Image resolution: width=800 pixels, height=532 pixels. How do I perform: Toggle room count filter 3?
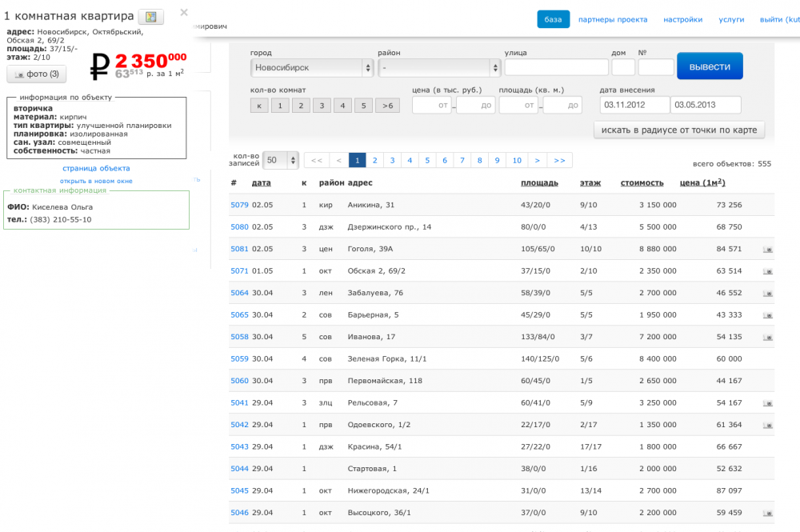coord(322,106)
